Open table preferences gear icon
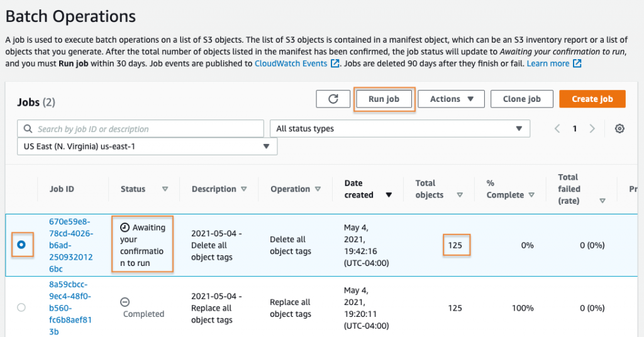 point(619,128)
